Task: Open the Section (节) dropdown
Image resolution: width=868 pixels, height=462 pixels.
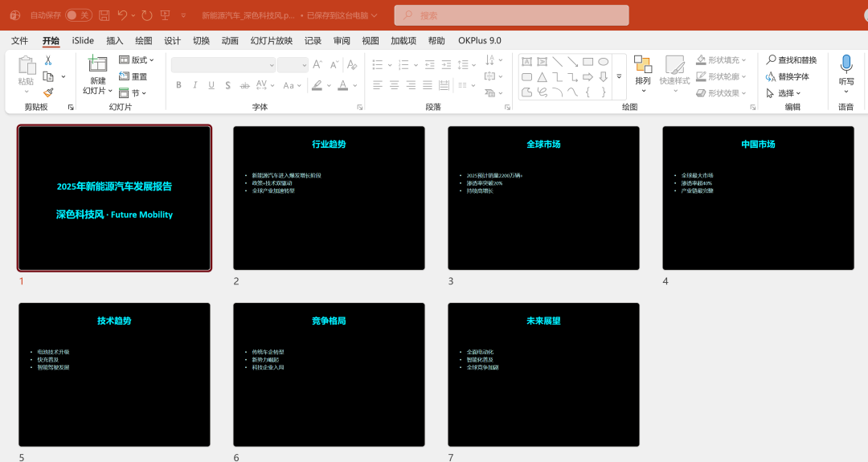Action: click(x=132, y=93)
